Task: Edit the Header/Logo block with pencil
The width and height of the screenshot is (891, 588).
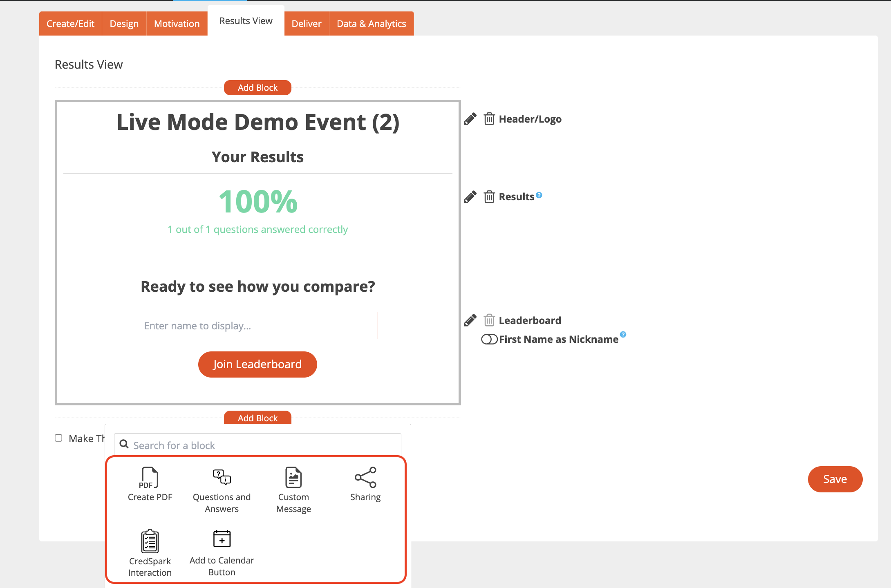Action: pyautogui.click(x=470, y=119)
